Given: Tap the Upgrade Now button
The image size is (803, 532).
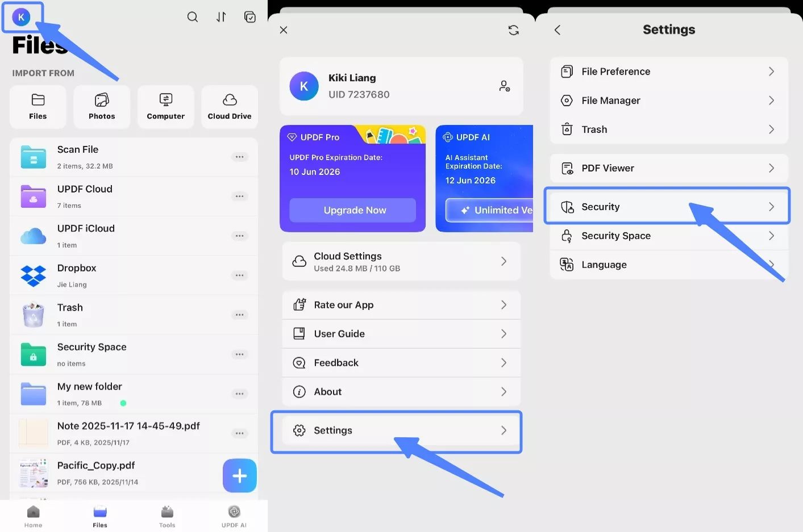Looking at the screenshot, I should tap(352, 210).
